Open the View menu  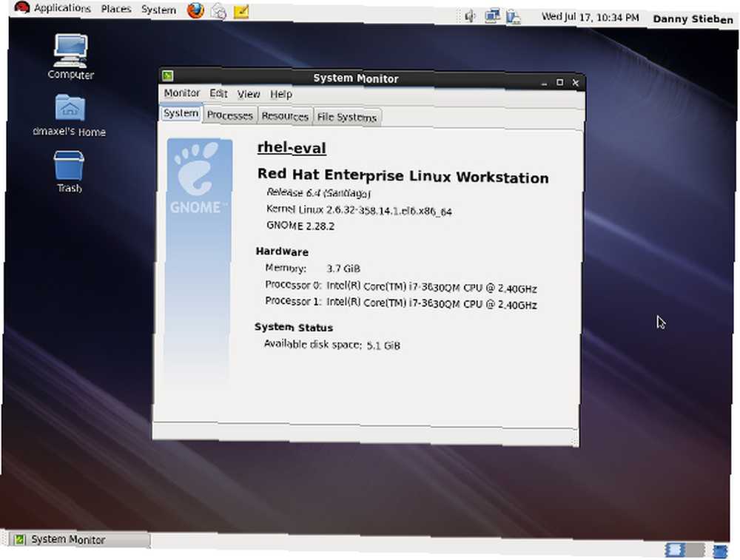[x=248, y=95]
